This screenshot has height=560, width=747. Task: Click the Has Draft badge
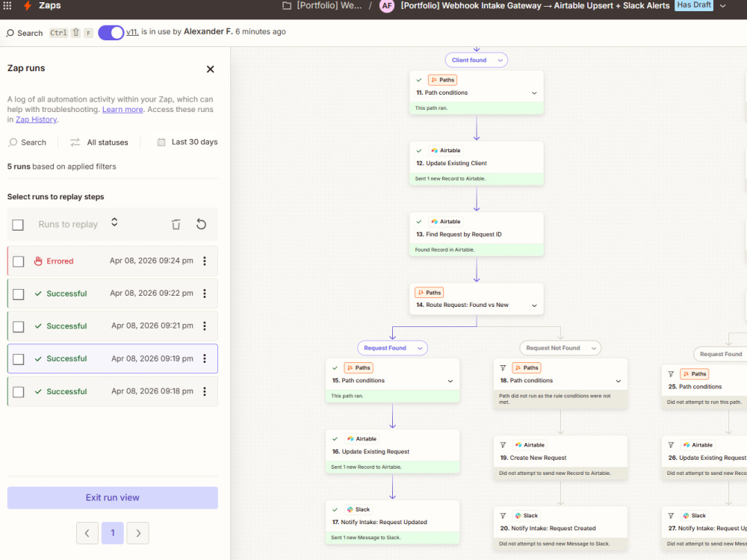(x=694, y=5)
